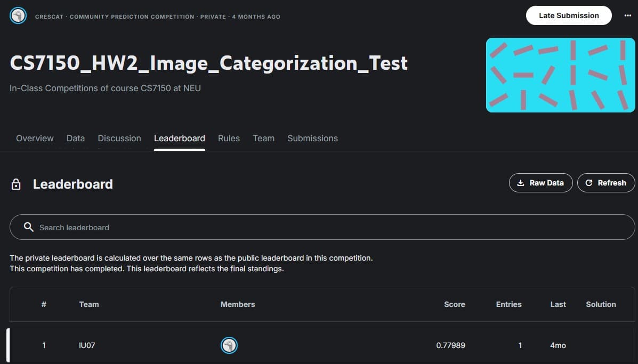The height and width of the screenshot is (364, 638).
Task: Download leaderboard with Raw Data button
Action: coord(540,183)
